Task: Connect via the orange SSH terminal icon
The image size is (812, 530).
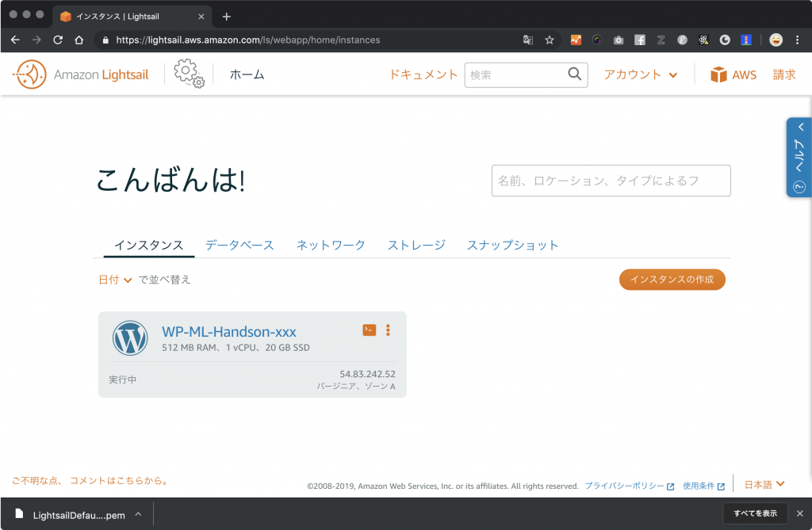Action: (370, 330)
